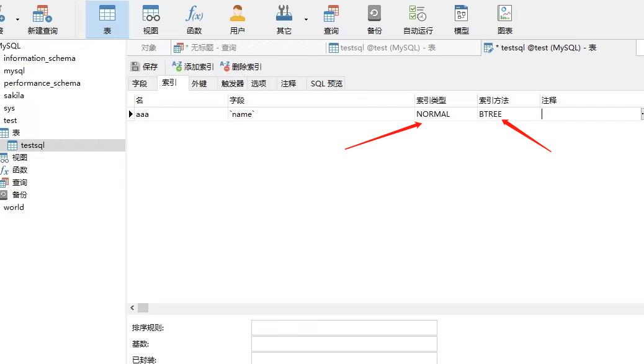The image size is (644, 364).
Task: Click the NORMAL index type cell
Action: tap(446, 114)
